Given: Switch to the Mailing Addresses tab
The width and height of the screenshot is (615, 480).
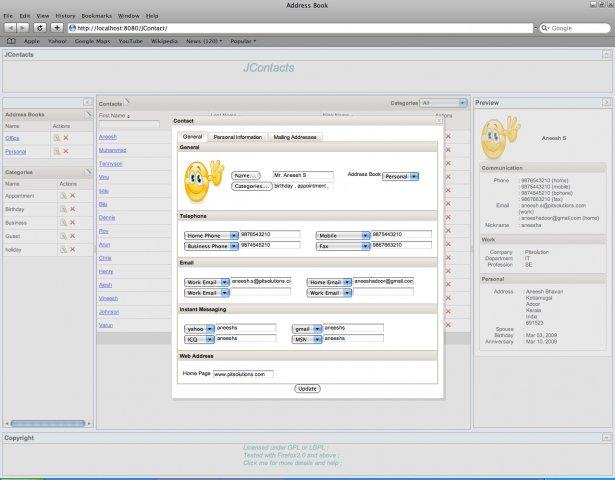Looking at the screenshot, I should pyautogui.click(x=295, y=137).
